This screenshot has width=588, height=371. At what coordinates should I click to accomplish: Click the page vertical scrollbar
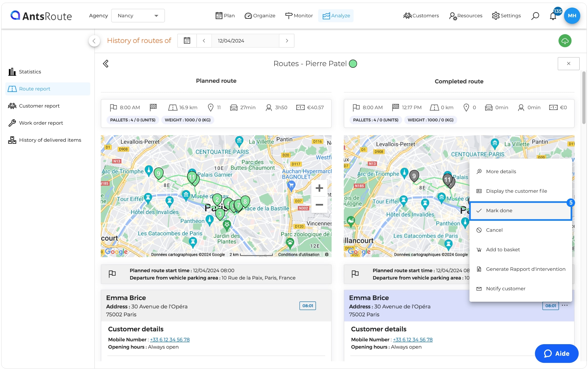tap(584, 98)
